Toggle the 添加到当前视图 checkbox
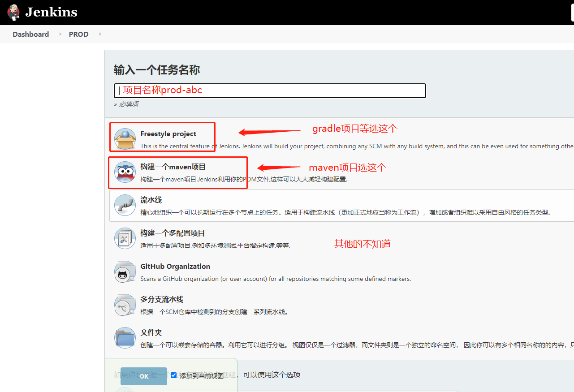 click(x=174, y=375)
